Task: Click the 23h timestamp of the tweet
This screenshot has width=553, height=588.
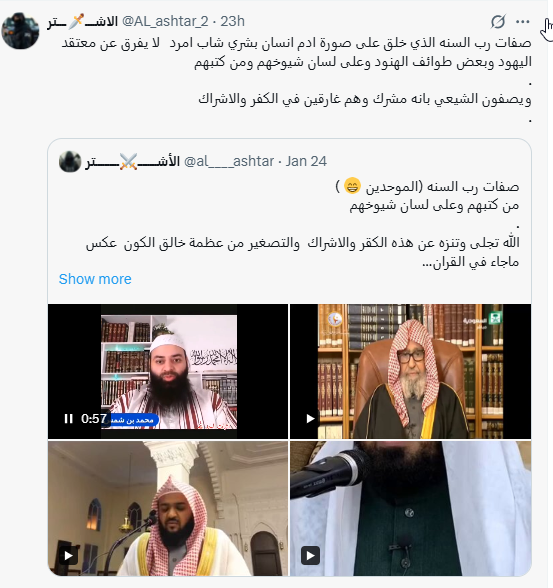Action: click(x=232, y=21)
